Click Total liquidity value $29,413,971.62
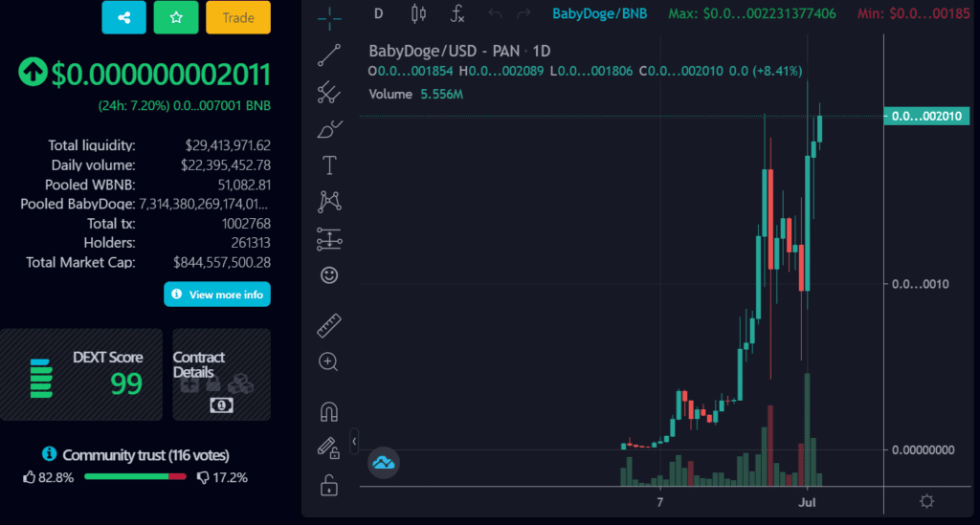 click(x=228, y=145)
